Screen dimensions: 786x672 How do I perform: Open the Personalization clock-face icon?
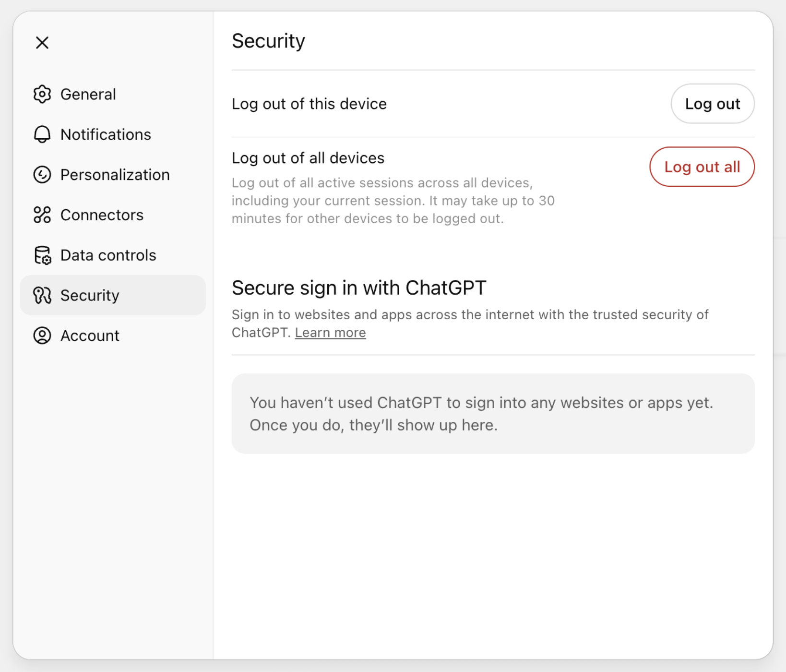tap(42, 175)
